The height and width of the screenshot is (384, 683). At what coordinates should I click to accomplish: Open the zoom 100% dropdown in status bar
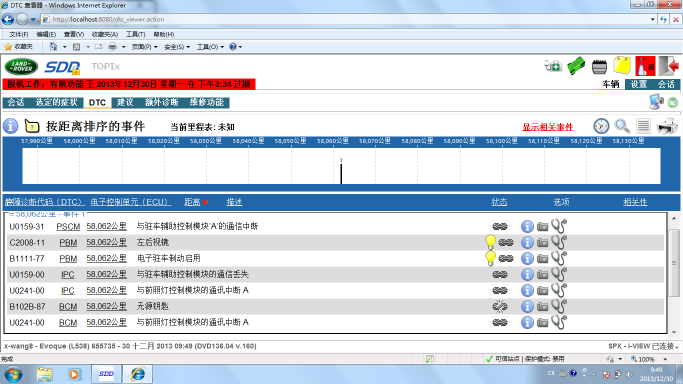point(665,359)
